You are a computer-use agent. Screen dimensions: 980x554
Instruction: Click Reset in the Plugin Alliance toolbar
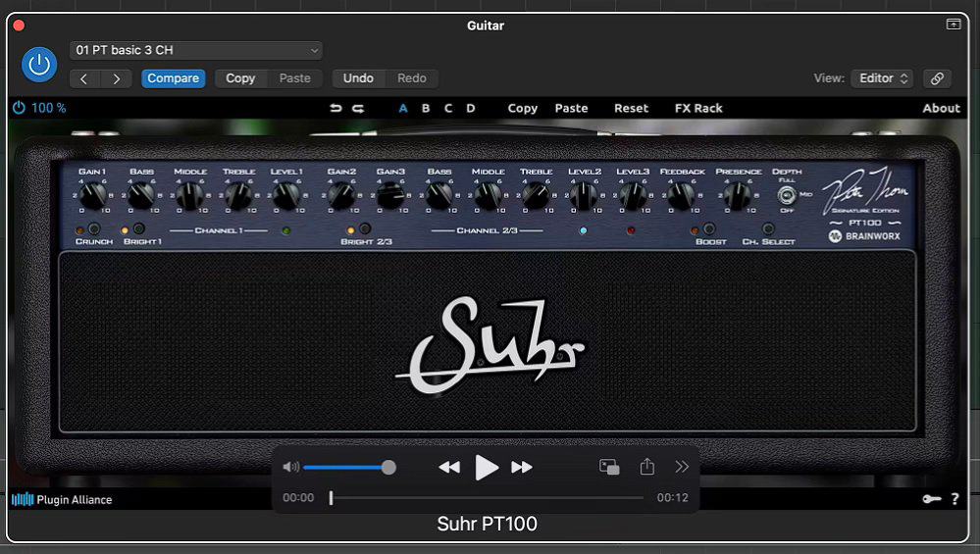pyautogui.click(x=631, y=108)
